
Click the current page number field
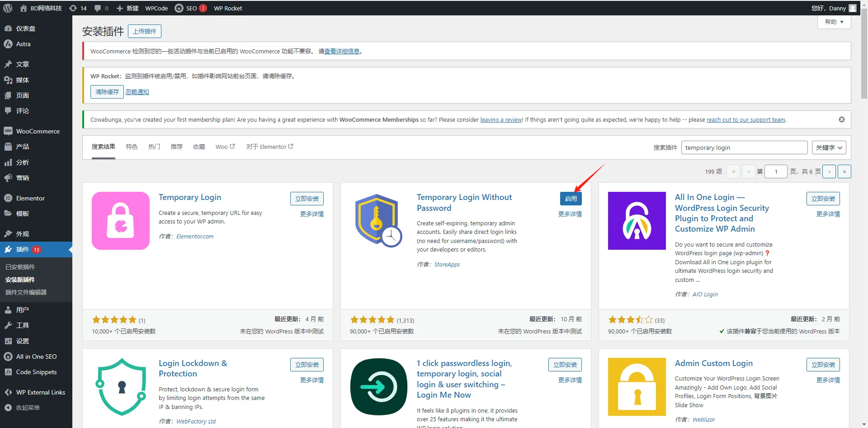[776, 171]
